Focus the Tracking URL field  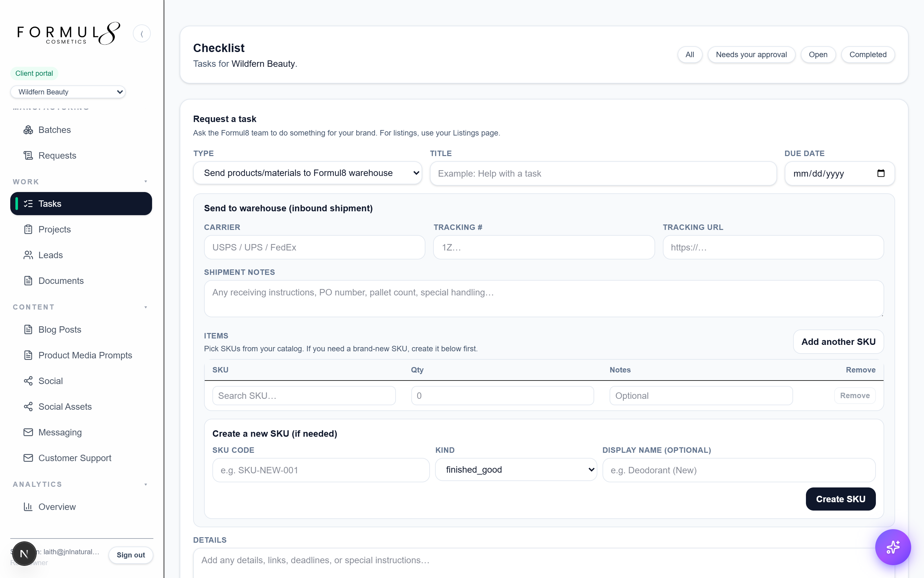773,247
